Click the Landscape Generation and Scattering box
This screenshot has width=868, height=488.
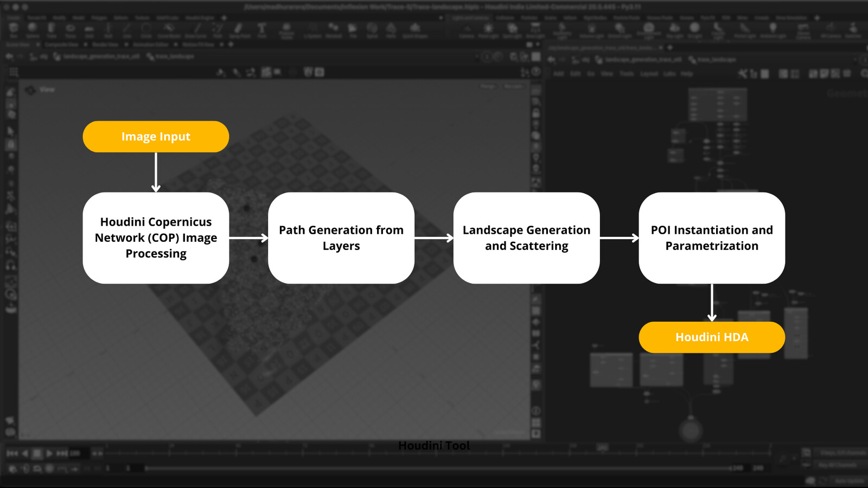coord(526,237)
